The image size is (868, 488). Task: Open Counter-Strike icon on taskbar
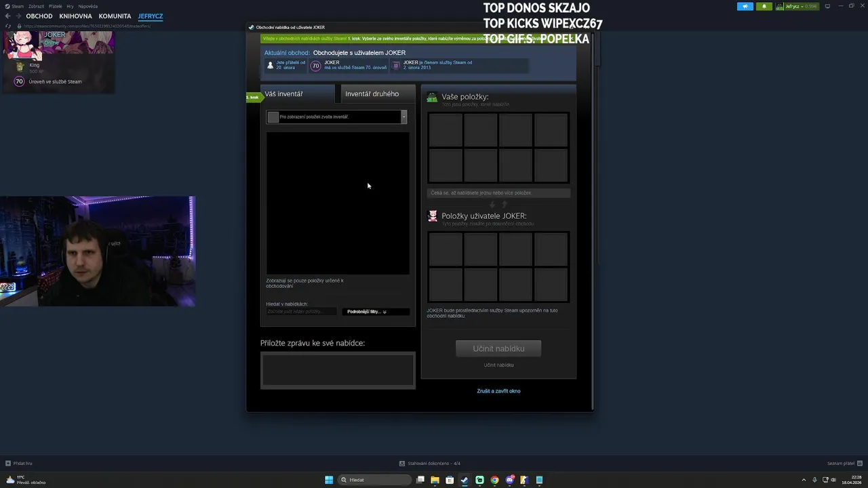click(524, 480)
